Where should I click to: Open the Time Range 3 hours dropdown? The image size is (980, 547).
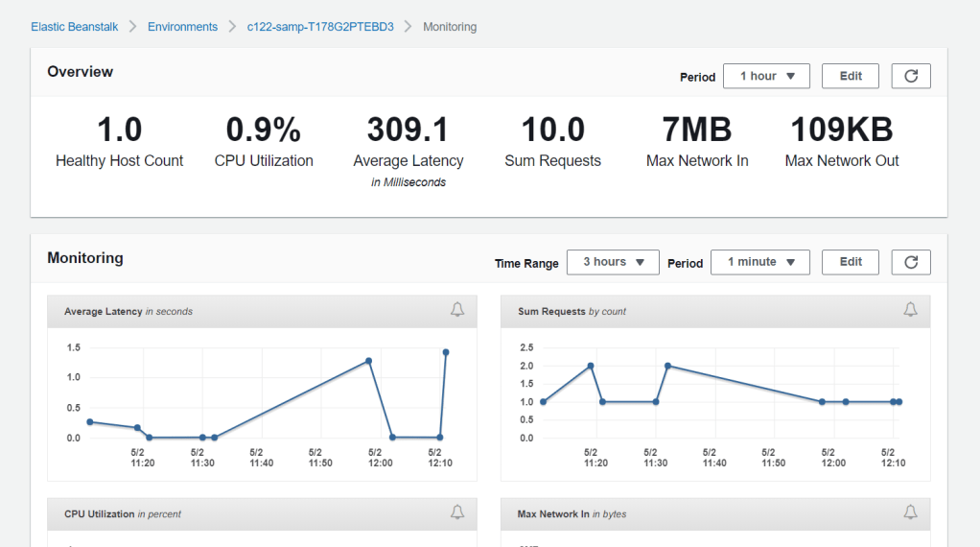tap(613, 262)
